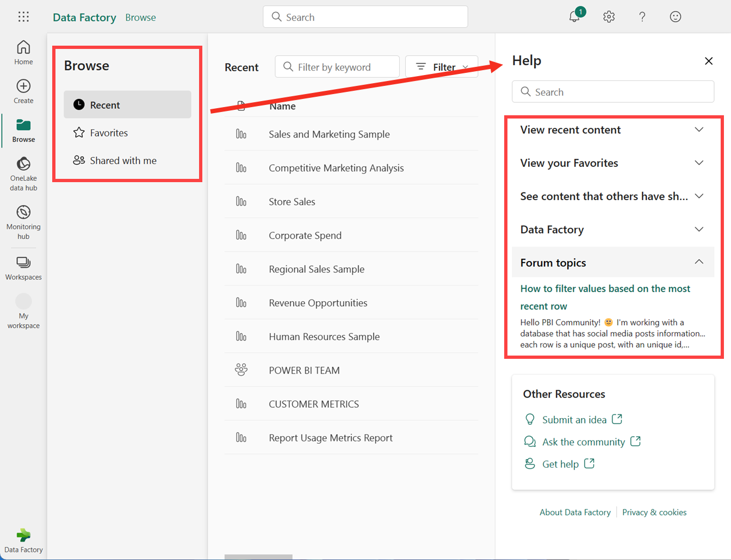This screenshot has width=731, height=560.
Task: Click the feedback smiley icon
Action: [x=676, y=17]
